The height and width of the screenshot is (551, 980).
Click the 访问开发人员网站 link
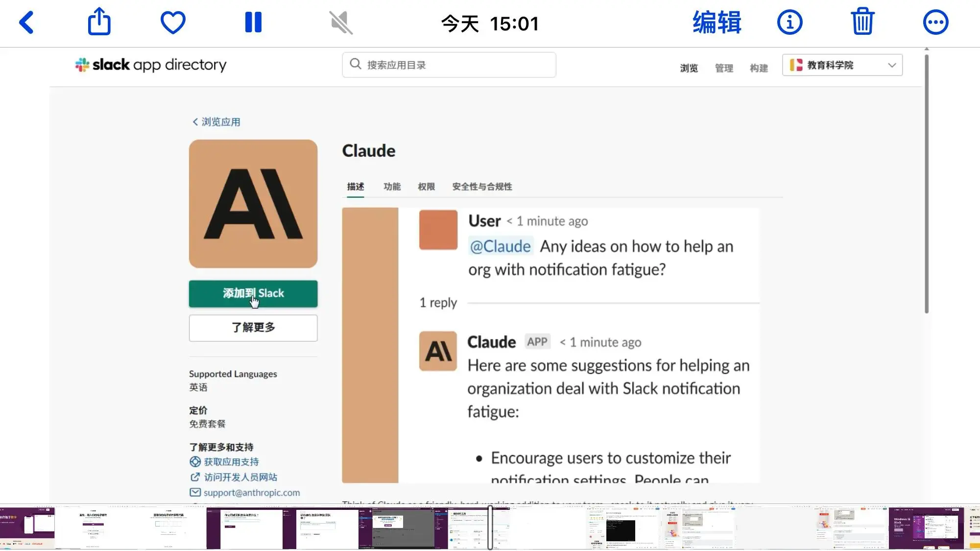pos(240,477)
